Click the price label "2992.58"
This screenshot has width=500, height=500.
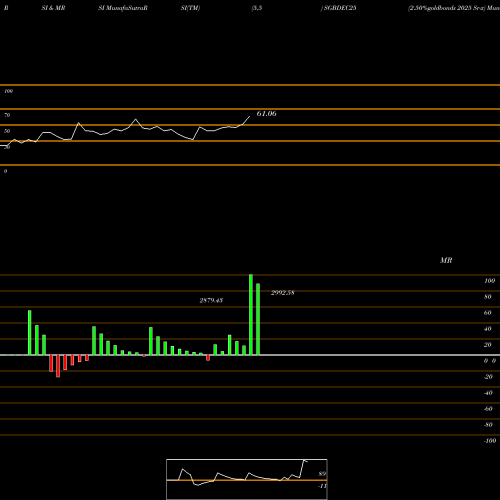283,293
